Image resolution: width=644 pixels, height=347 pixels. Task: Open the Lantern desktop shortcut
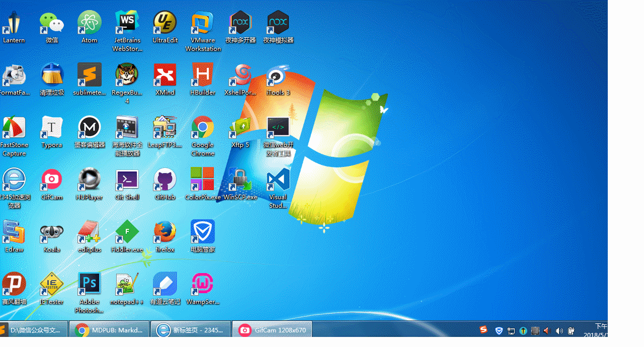click(14, 27)
